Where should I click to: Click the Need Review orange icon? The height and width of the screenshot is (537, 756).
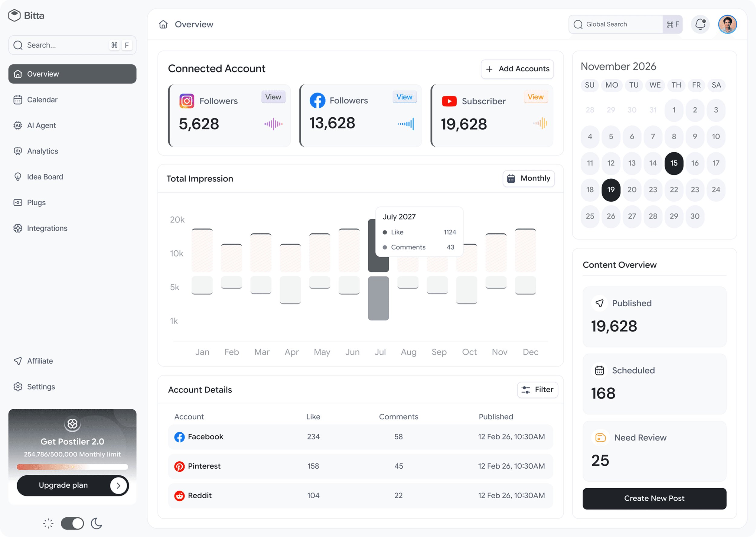point(600,438)
